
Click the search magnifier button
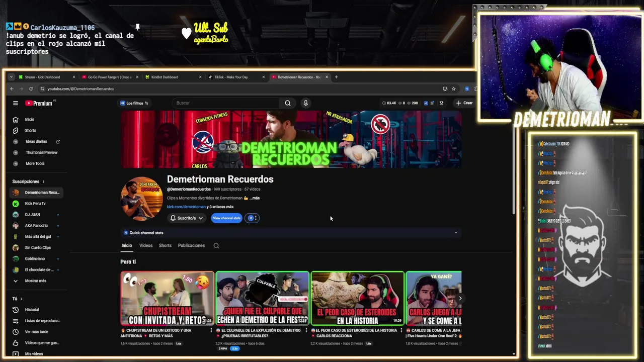pyautogui.click(x=288, y=103)
